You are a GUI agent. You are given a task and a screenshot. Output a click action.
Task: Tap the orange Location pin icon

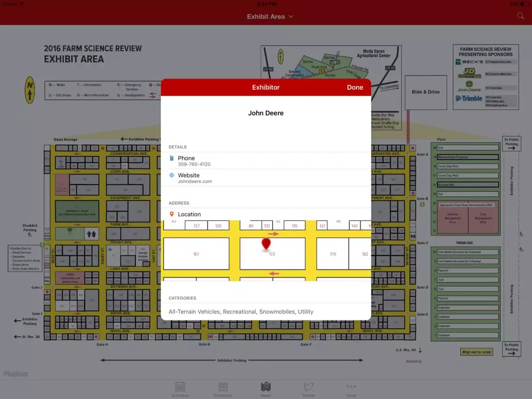tap(172, 214)
